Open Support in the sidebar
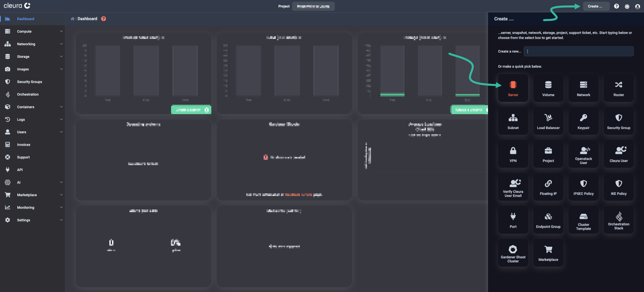This screenshot has height=292, width=644. pyautogui.click(x=33, y=157)
